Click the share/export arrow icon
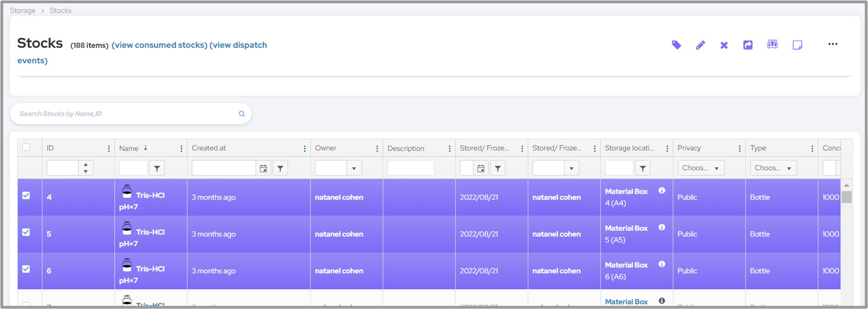 coord(748,45)
